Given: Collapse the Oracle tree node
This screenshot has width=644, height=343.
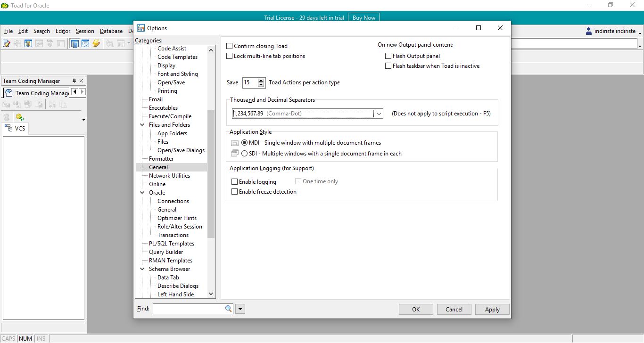Looking at the screenshot, I should pyautogui.click(x=143, y=193).
